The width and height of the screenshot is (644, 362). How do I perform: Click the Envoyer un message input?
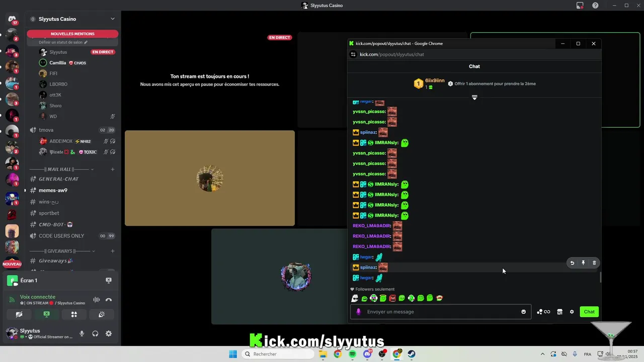[x=441, y=312]
